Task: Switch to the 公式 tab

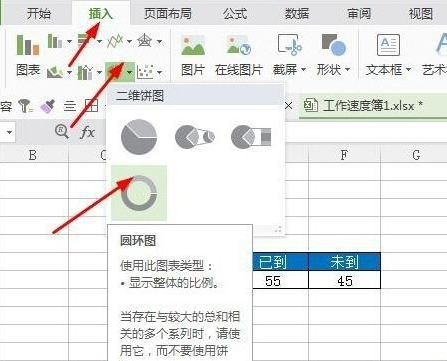Action: [235, 14]
